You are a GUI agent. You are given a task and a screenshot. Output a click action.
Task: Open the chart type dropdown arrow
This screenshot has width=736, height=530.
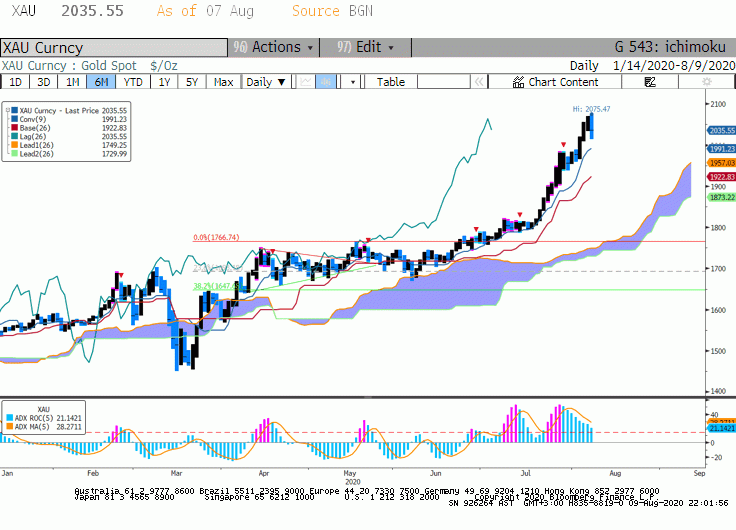click(353, 82)
